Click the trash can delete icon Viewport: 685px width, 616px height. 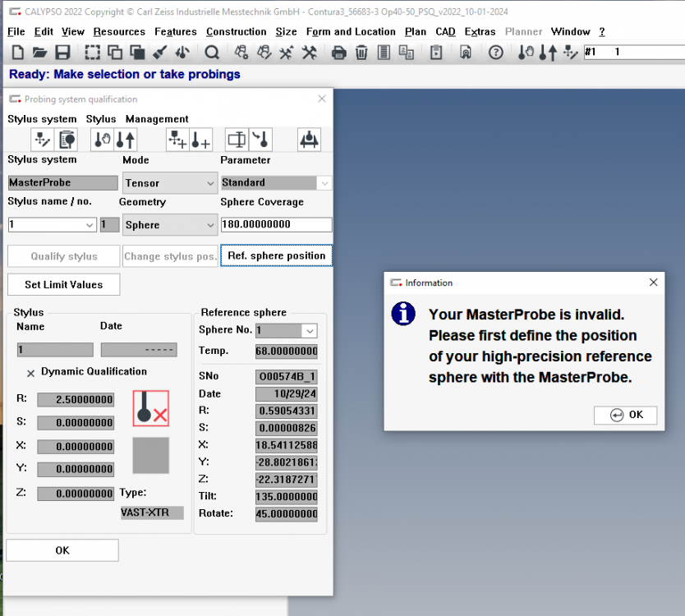(361, 53)
